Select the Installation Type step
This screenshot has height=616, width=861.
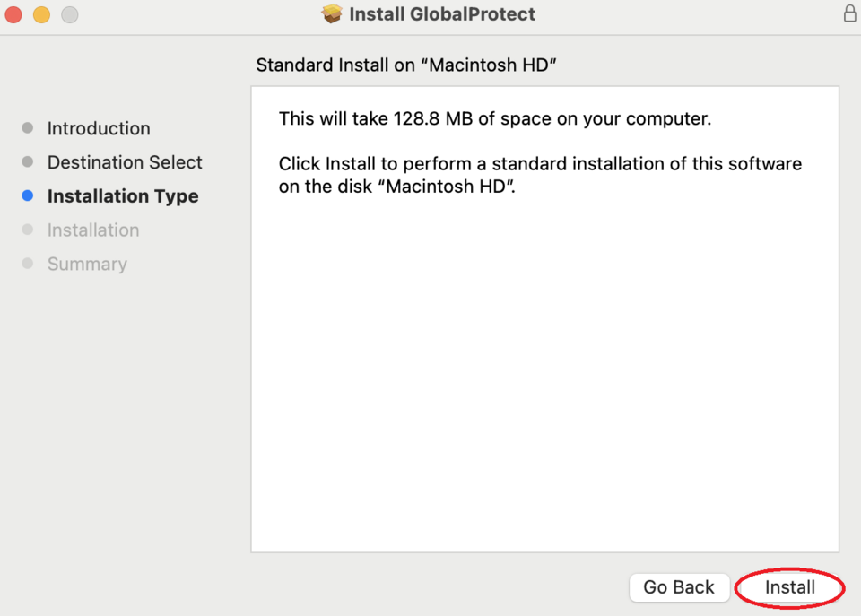(123, 196)
